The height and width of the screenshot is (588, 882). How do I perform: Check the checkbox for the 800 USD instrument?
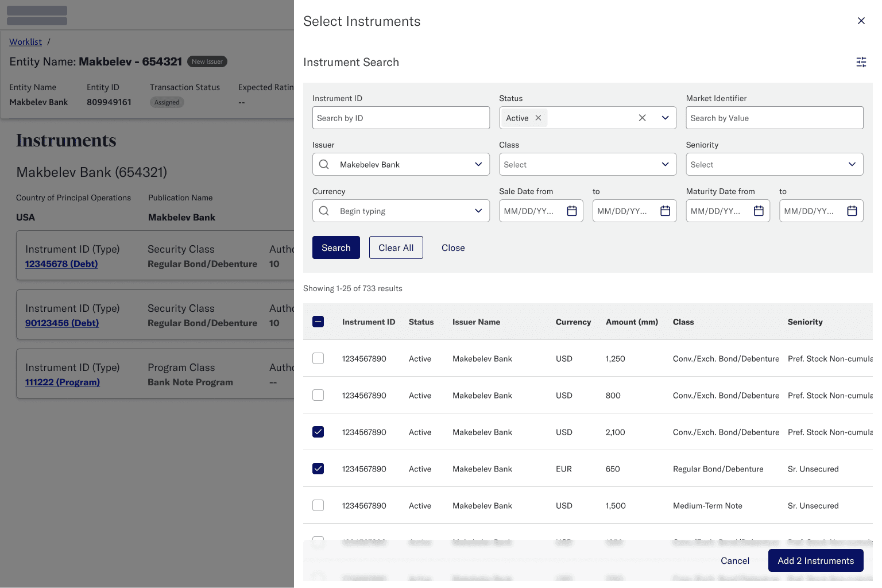(318, 395)
